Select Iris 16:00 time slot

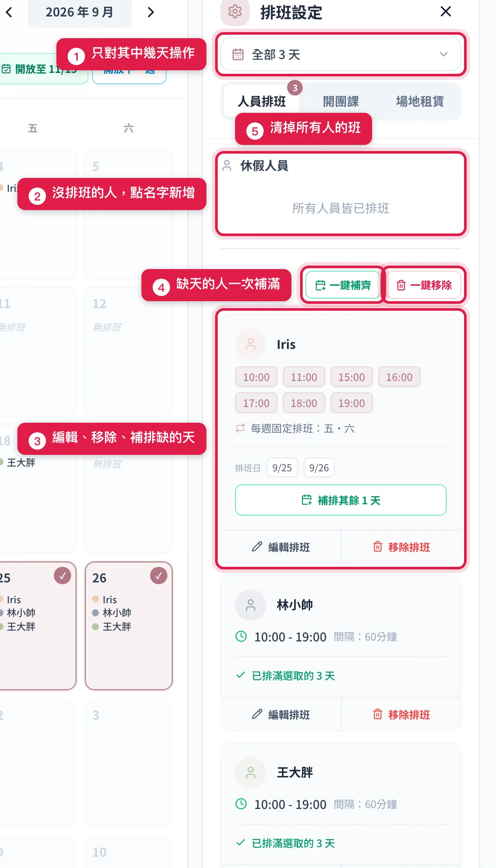point(399,377)
